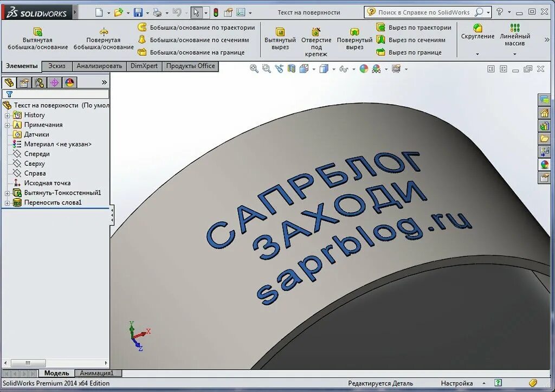Open View Settings monitor icon
The image size is (555, 392).
pos(396,69)
